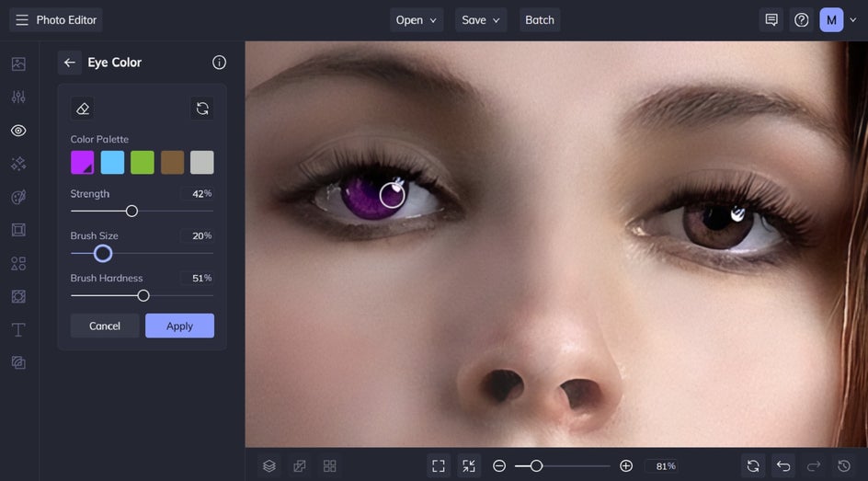Screen dimensions: 868x481
Task: Open the edit history clock icon
Action: 844,466
